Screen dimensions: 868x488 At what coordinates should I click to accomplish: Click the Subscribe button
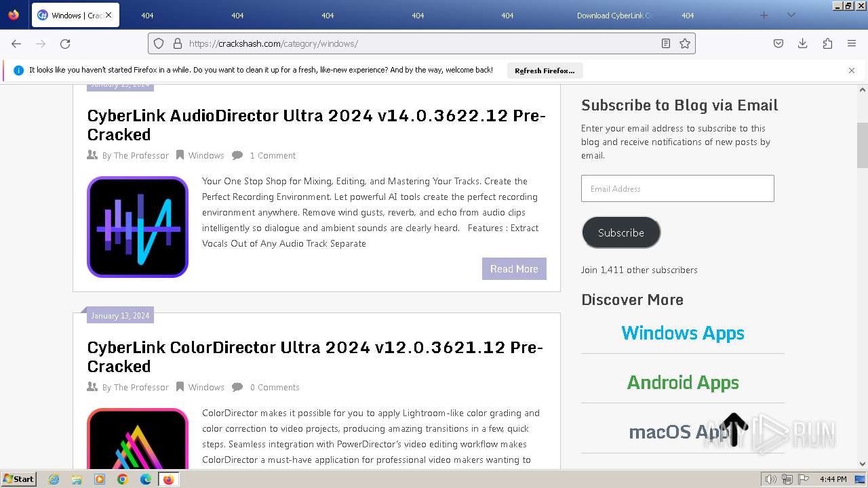(621, 232)
